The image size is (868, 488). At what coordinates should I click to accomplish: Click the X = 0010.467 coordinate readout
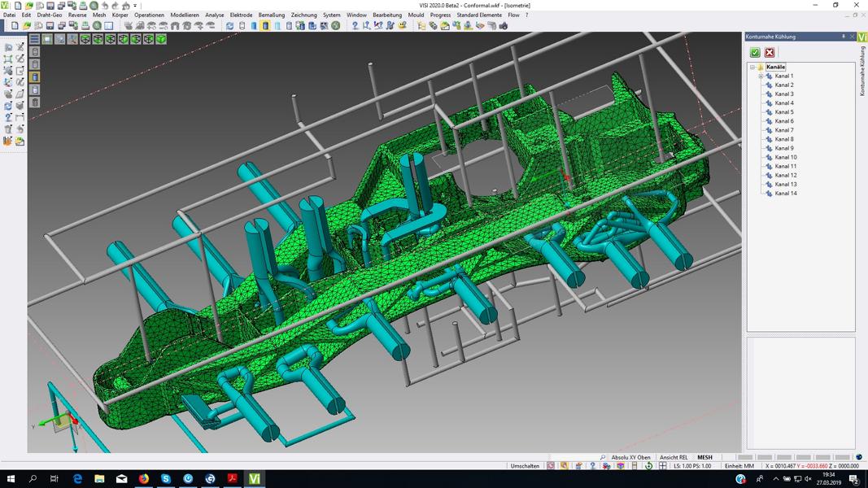coord(780,466)
